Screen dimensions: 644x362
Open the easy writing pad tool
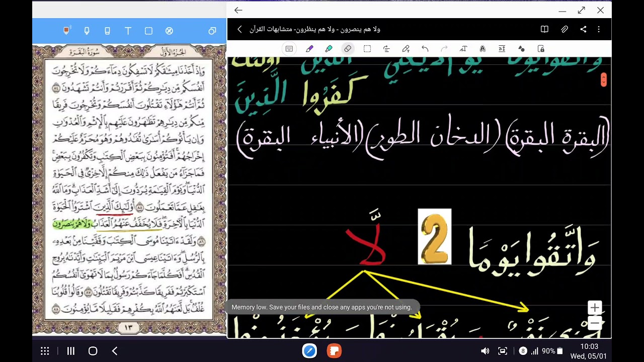[x=502, y=49]
